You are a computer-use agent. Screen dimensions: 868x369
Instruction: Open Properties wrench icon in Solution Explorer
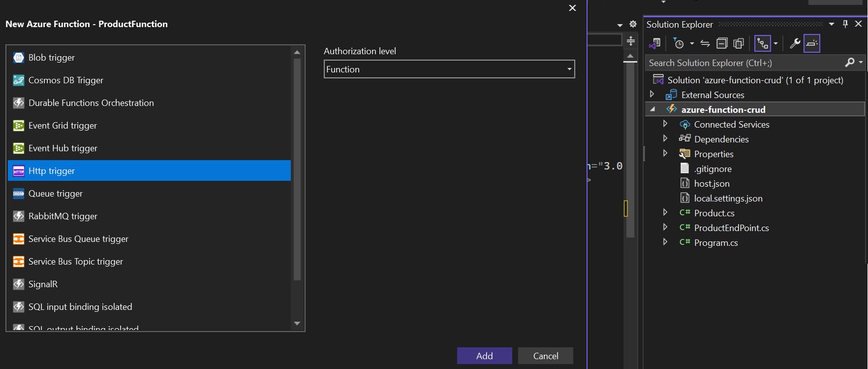click(x=795, y=43)
